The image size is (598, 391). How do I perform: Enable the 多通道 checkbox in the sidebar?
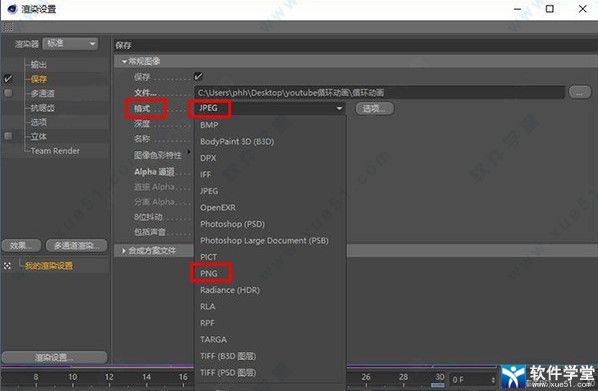click(x=8, y=93)
